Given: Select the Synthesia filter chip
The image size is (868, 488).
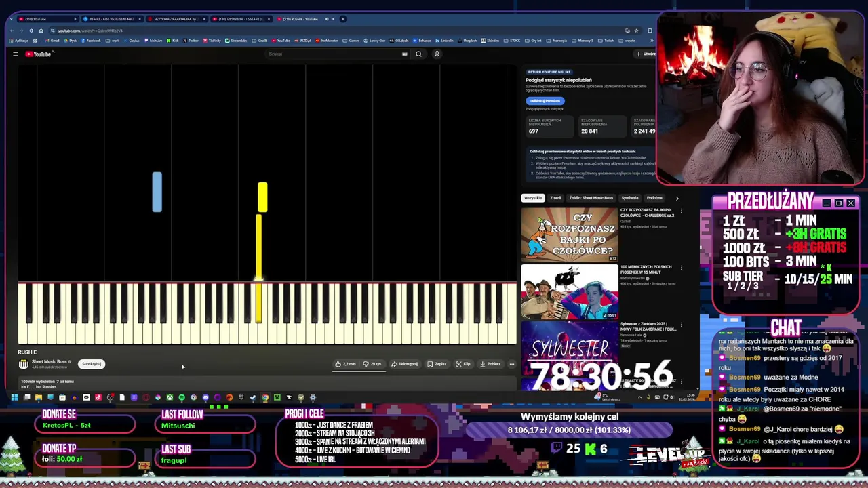Looking at the screenshot, I should tap(630, 198).
